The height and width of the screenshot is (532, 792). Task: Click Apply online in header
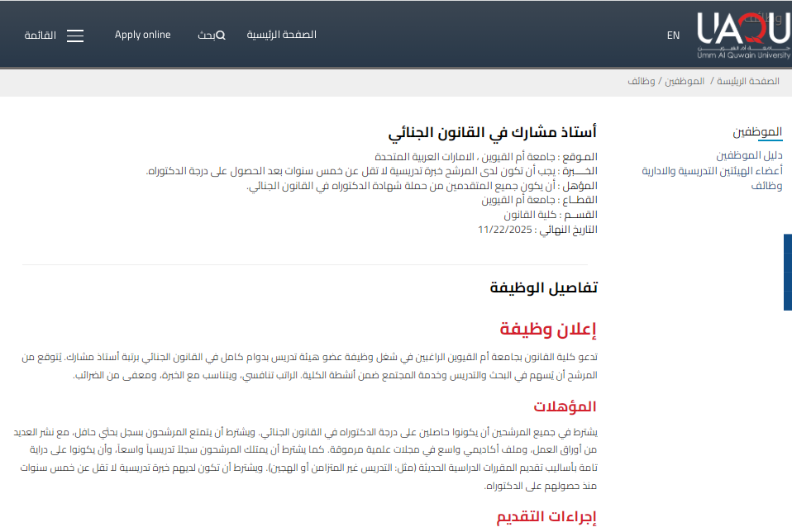coord(142,35)
